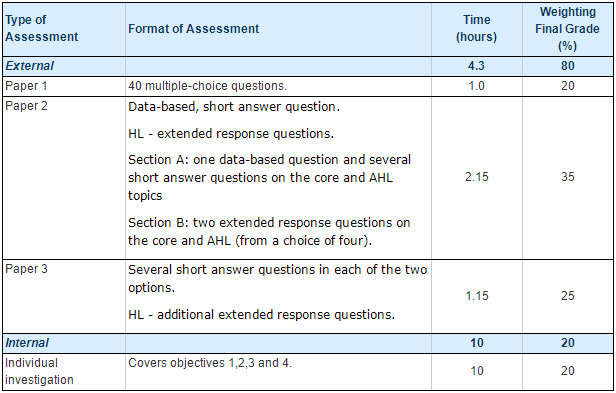This screenshot has height=393, width=616.
Task: Click Paper 2 weighting value 35
Action: click(568, 177)
